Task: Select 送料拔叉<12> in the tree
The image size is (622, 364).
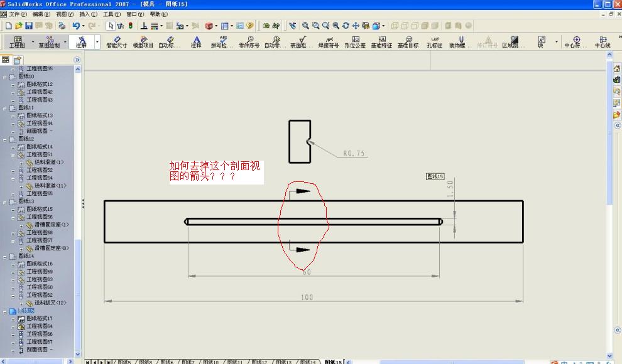Action: [x=50, y=303]
